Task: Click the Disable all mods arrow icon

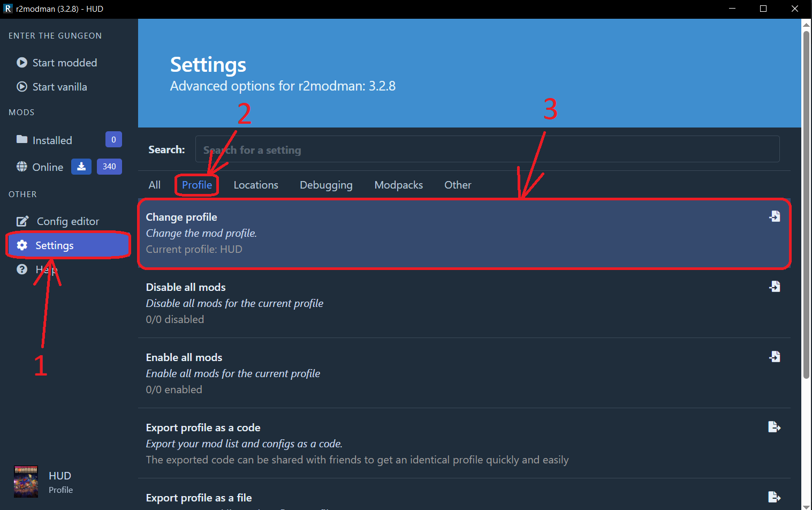Action: pos(775,287)
